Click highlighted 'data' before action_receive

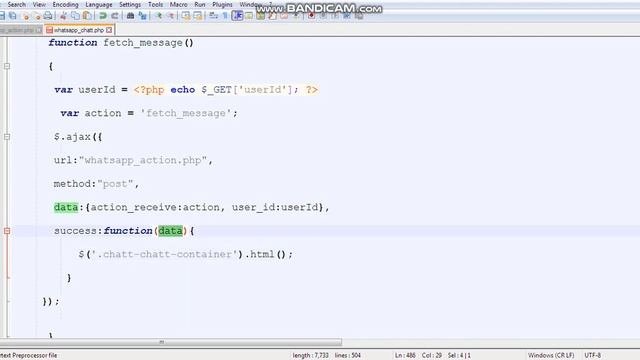tap(66, 207)
